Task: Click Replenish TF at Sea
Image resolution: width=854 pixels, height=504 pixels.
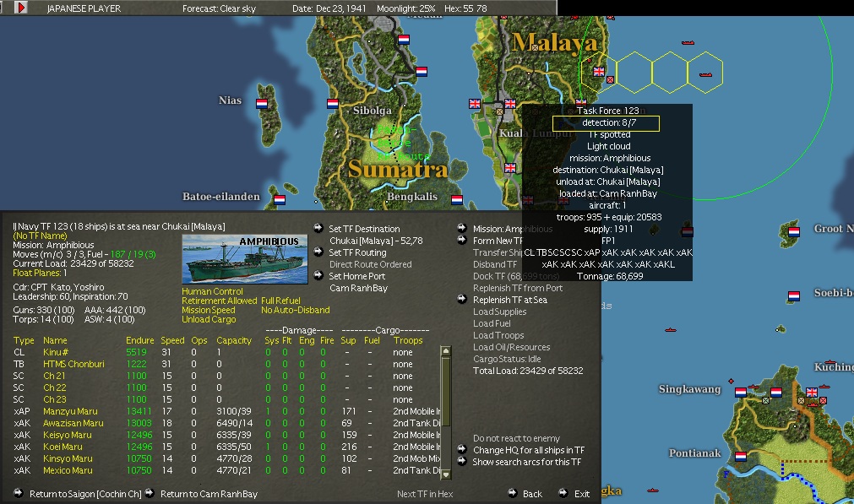Action: pos(510,300)
